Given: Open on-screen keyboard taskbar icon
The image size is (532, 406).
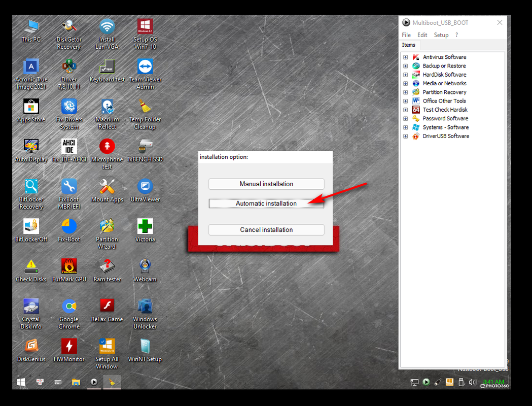Looking at the screenshot, I should click(x=58, y=382).
